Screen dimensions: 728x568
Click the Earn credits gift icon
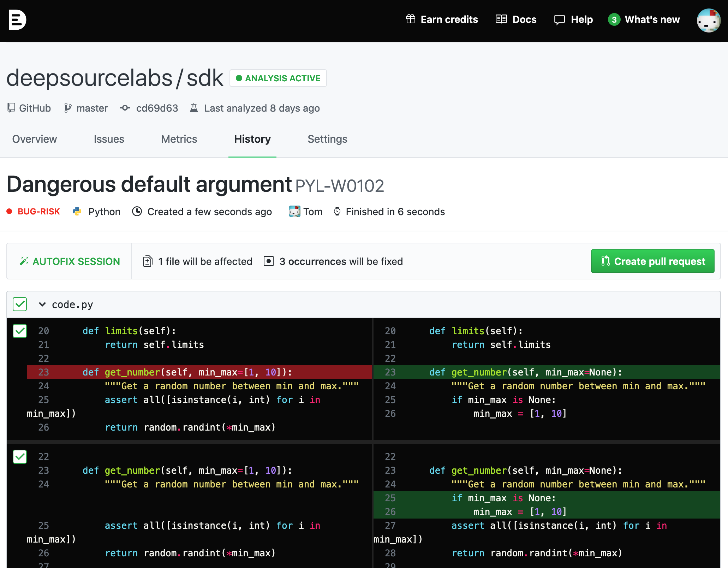click(x=410, y=19)
